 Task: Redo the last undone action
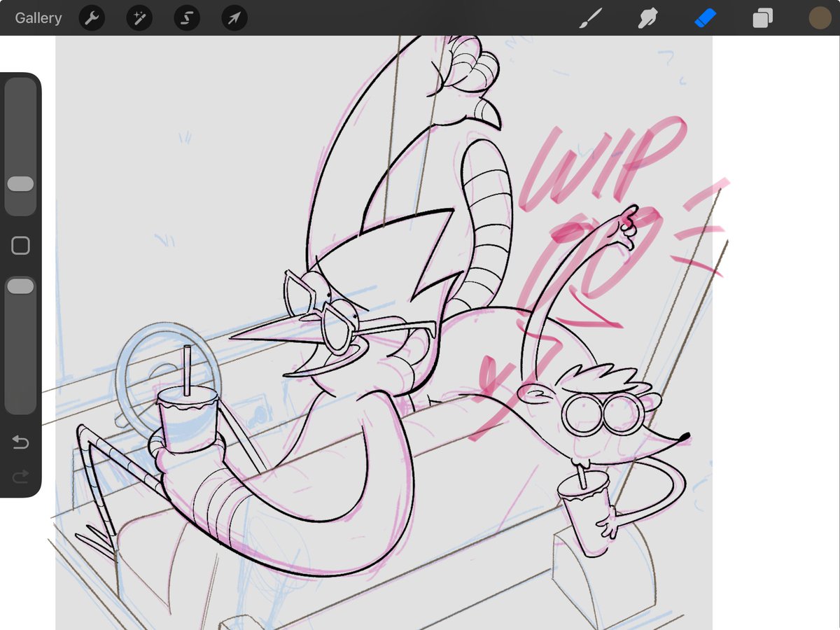[x=21, y=477]
